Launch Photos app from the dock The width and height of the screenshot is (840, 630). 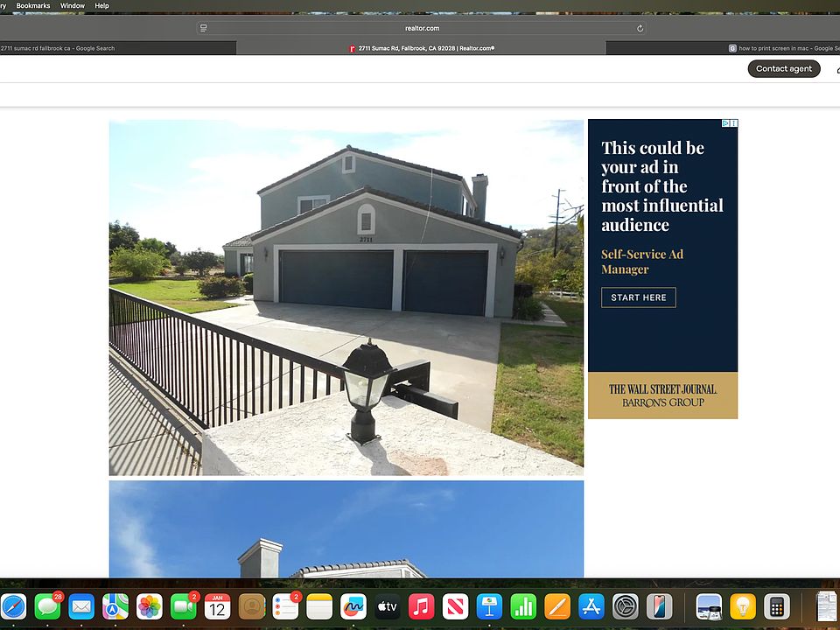(x=150, y=606)
